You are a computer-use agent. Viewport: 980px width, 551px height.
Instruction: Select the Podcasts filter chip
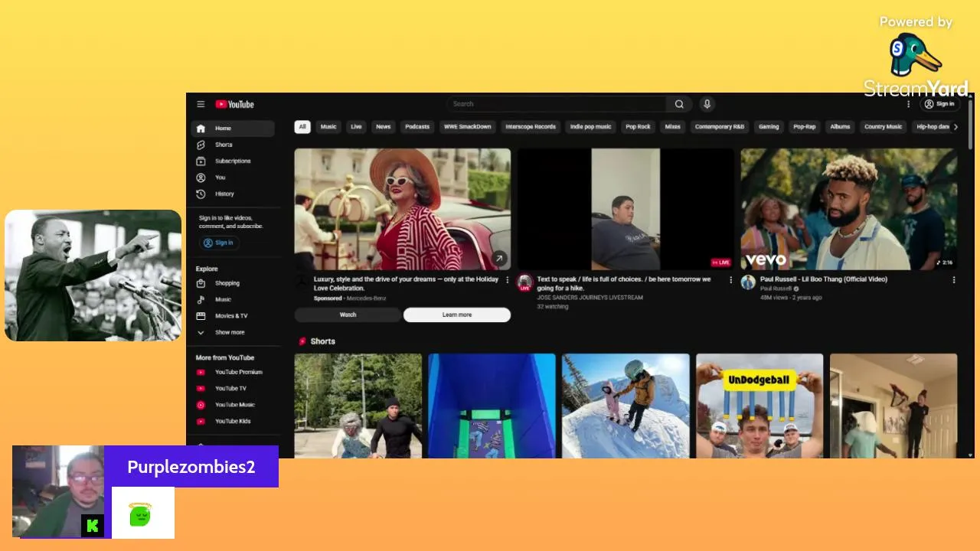pyautogui.click(x=417, y=127)
